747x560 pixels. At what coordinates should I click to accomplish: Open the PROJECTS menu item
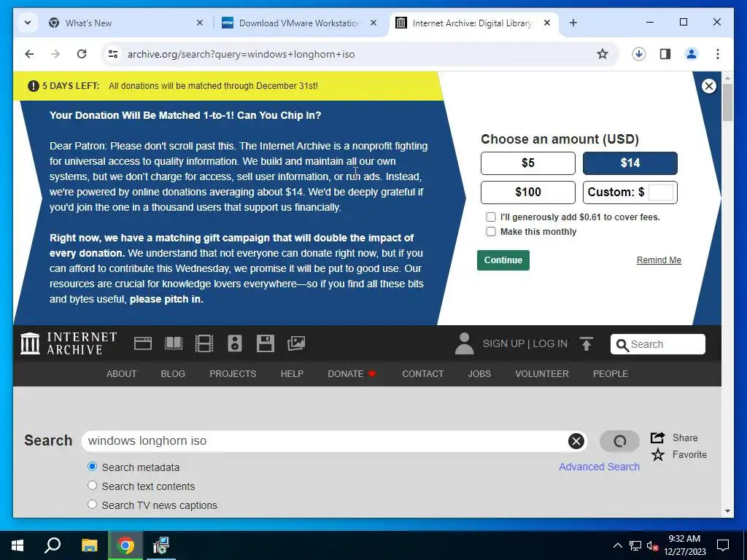tap(233, 374)
